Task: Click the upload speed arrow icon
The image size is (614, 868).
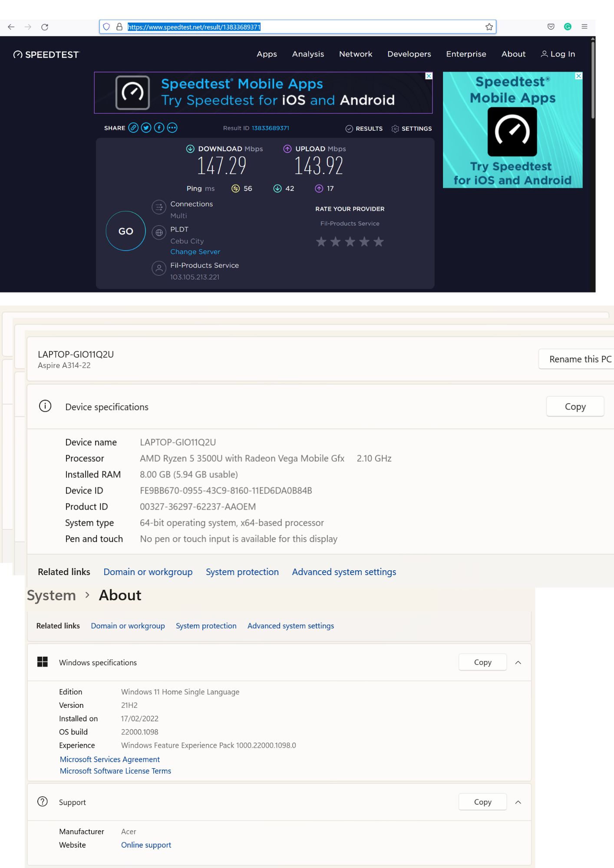Action: [287, 149]
